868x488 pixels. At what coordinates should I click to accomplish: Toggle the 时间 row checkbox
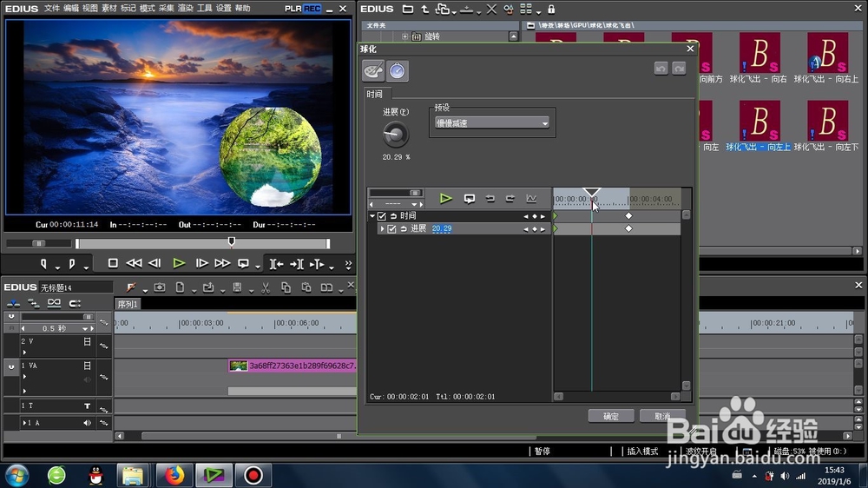(x=382, y=216)
